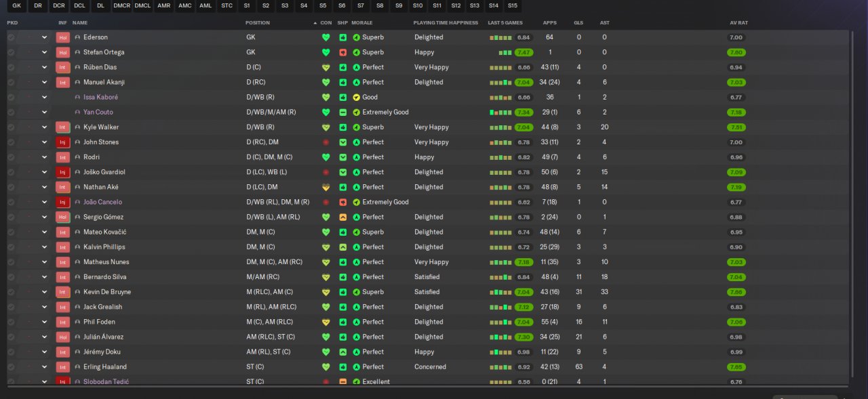Click Issa Kaboré's yellow morale icon
The image size is (868, 399).
pos(356,98)
